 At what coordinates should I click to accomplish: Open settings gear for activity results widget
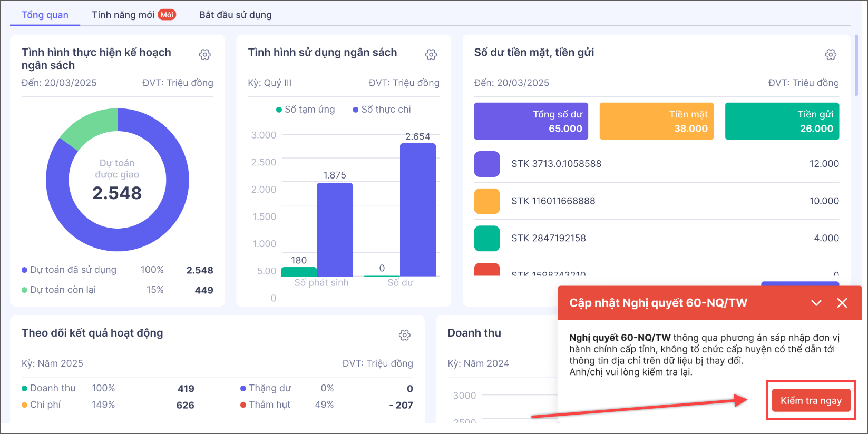coord(405,336)
